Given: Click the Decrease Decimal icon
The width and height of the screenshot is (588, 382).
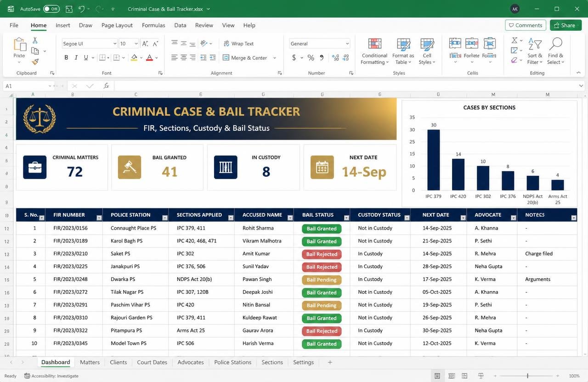Looking at the screenshot, I should (345, 58).
